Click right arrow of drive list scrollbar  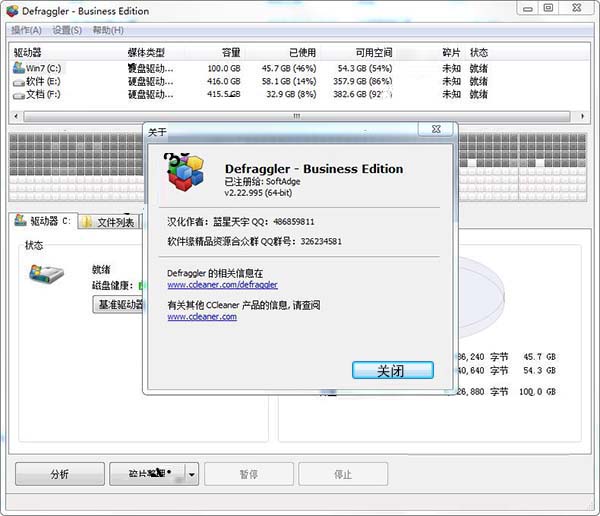point(582,116)
